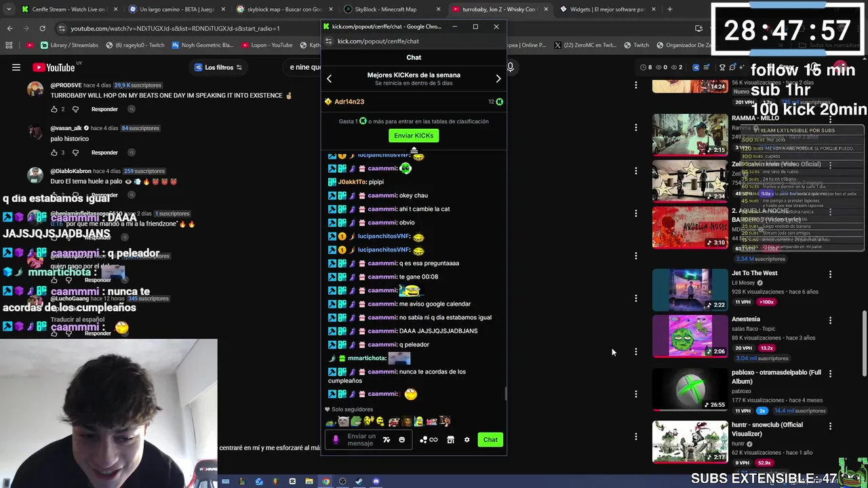Open the DiabloKabron channel name
Screen dimensions: 868x488
(x=71, y=171)
